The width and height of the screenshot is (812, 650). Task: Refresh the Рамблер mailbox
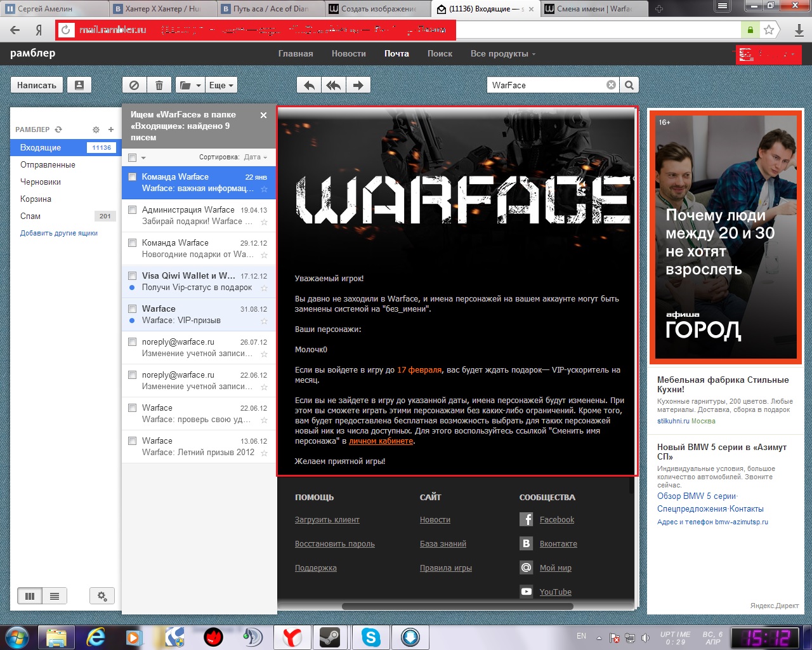pyautogui.click(x=58, y=129)
